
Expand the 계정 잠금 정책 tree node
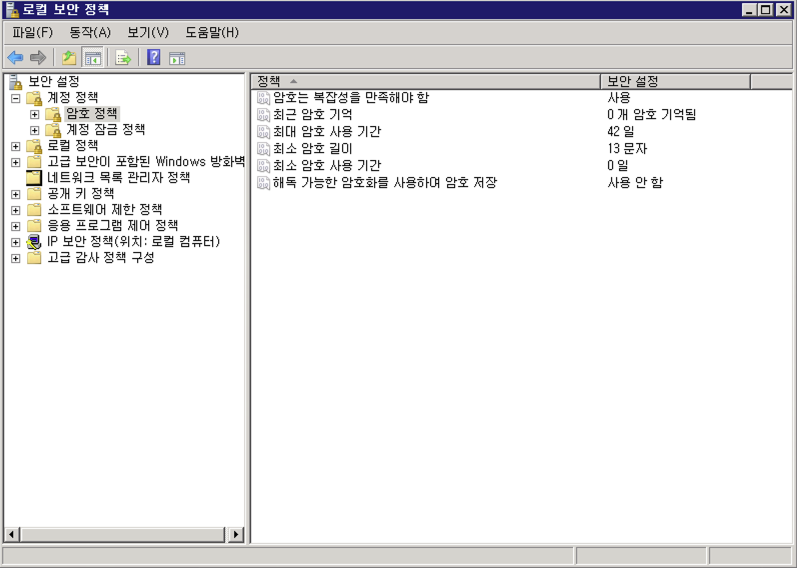coord(35,131)
